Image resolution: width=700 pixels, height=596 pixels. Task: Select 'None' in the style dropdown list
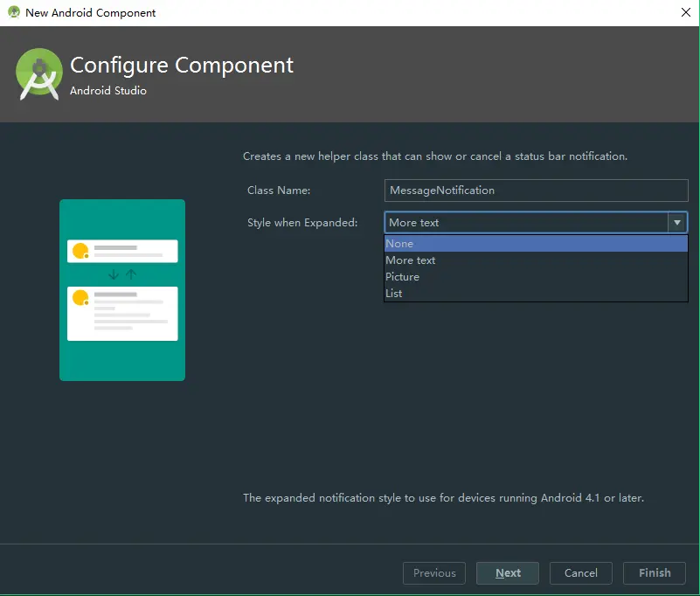[536, 244]
